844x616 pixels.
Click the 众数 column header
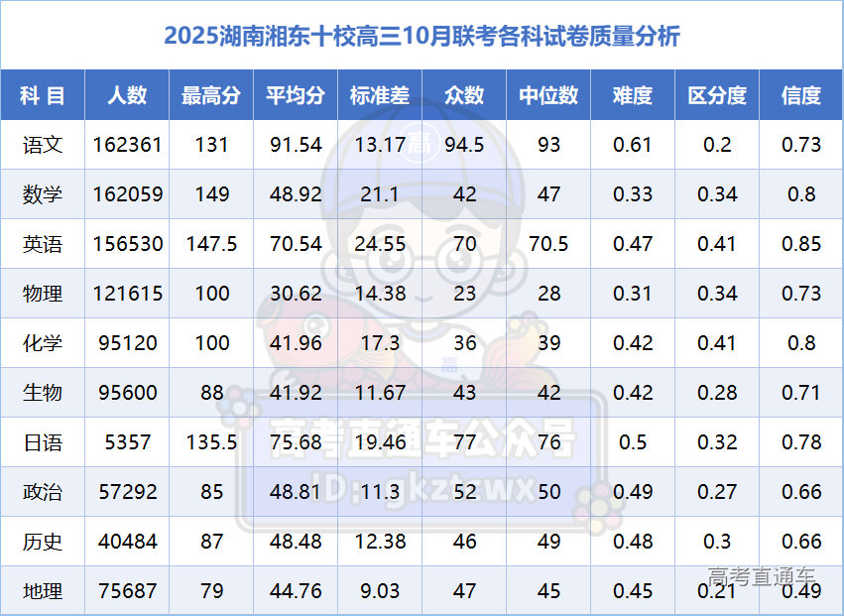(464, 95)
